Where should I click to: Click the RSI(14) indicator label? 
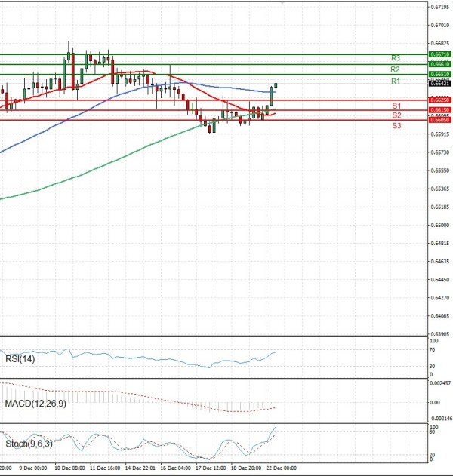coord(22,358)
